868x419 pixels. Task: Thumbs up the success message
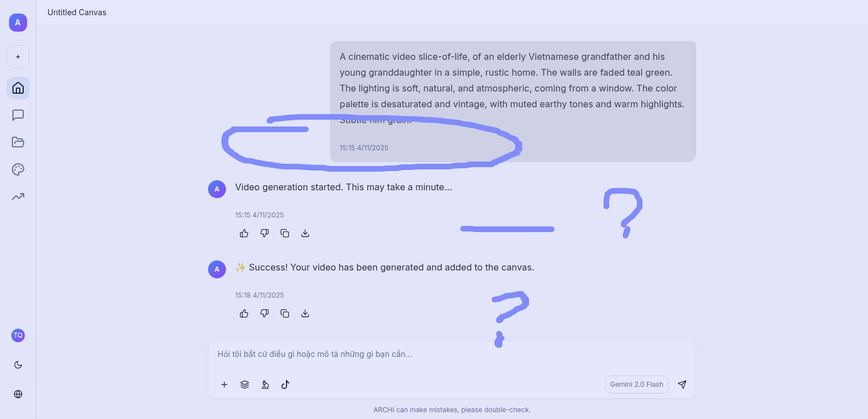tap(244, 313)
